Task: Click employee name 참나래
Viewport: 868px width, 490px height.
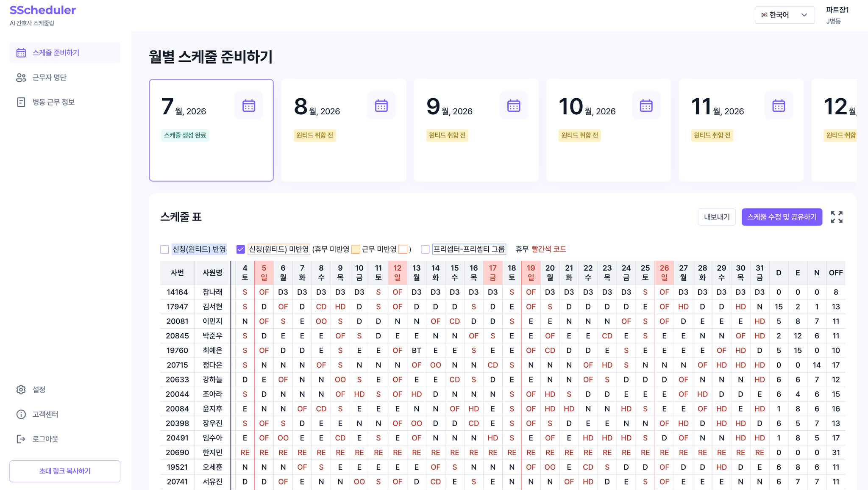Action: tap(212, 292)
